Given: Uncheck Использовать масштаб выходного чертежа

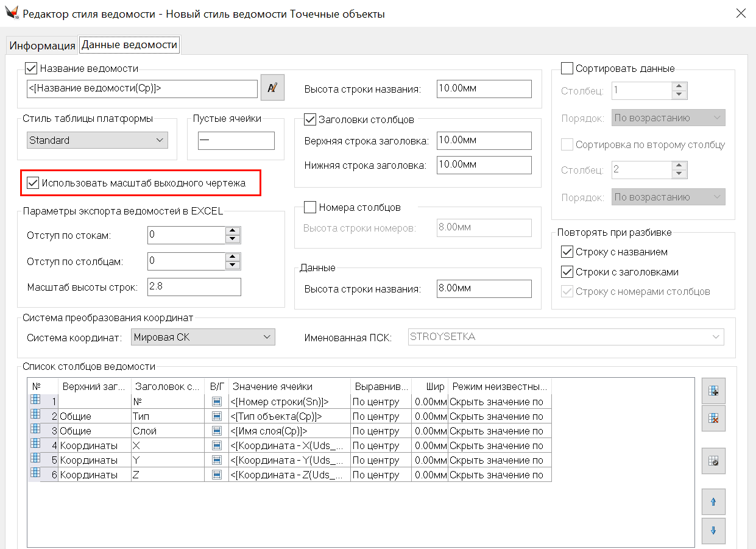Looking at the screenshot, I should click(33, 183).
